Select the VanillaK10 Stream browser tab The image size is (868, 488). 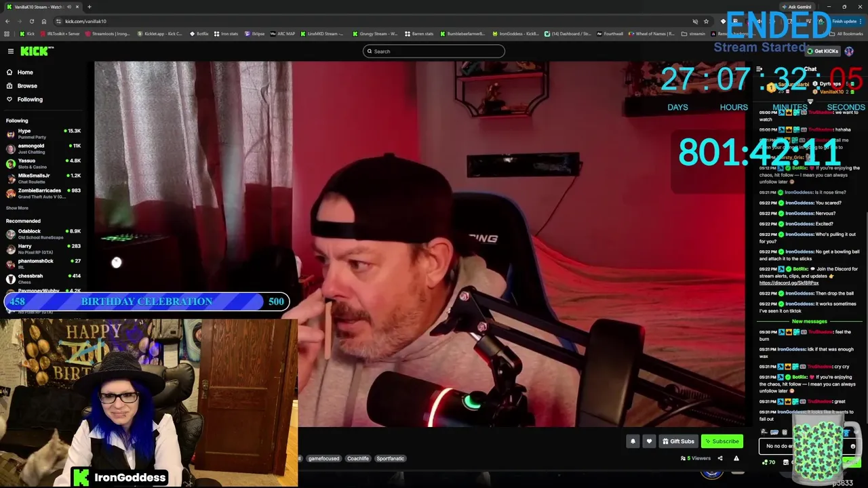42,7
